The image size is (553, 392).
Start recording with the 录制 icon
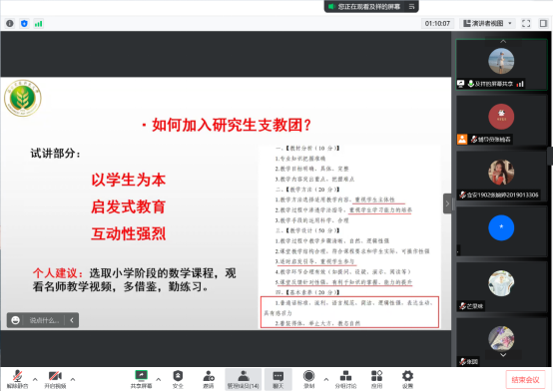pyautogui.click(x=308, y=376)
